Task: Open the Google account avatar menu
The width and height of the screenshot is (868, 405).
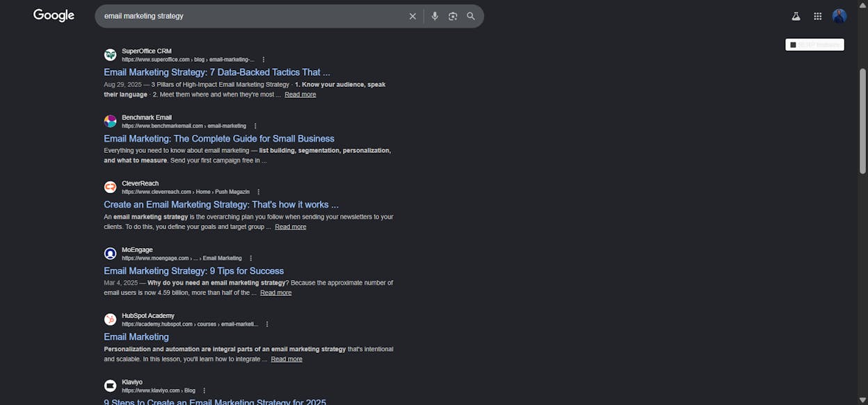Action: click(839, 16)
